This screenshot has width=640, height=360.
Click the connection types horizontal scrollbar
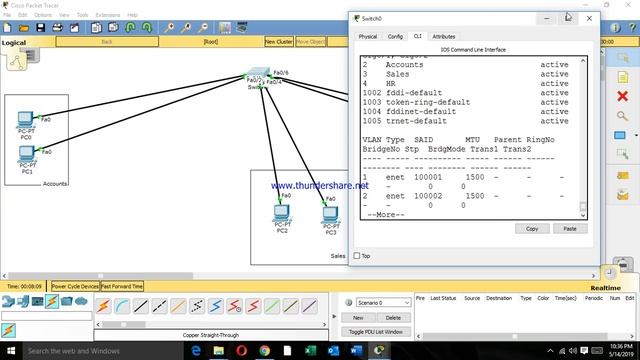click(x=123, y=324)
